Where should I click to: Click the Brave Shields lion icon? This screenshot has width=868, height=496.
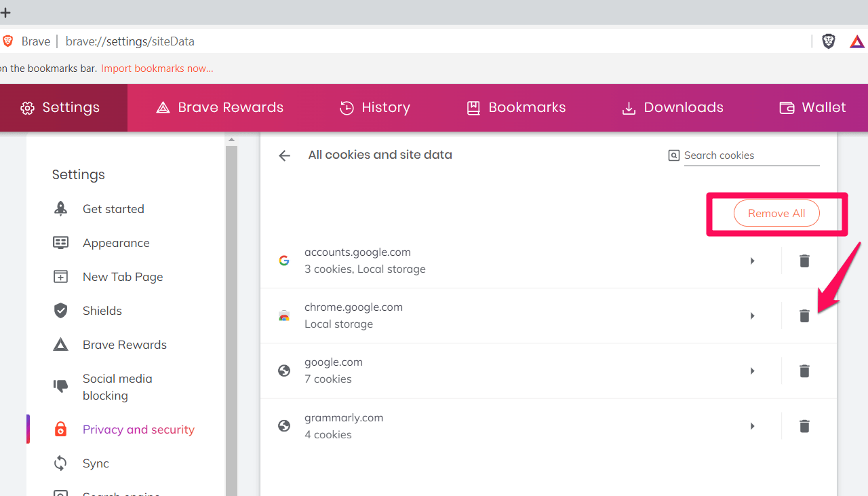[x=829, y=41]
